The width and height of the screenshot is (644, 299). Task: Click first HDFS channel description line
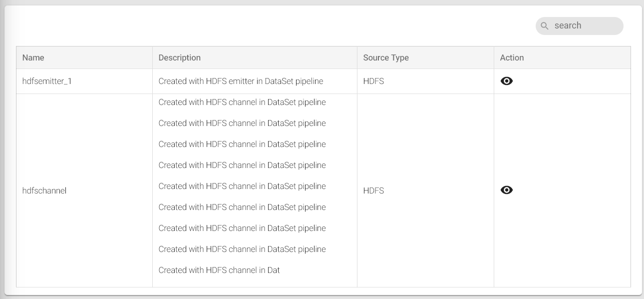pos(242,102)
